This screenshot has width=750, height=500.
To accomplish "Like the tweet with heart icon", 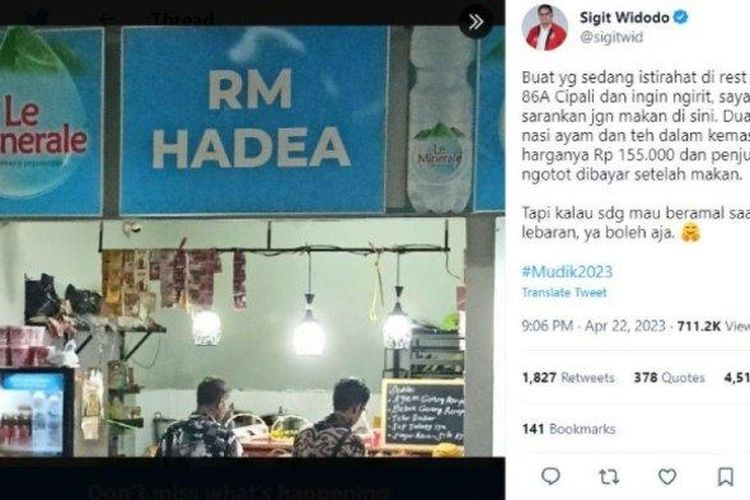I will [667, 477].
